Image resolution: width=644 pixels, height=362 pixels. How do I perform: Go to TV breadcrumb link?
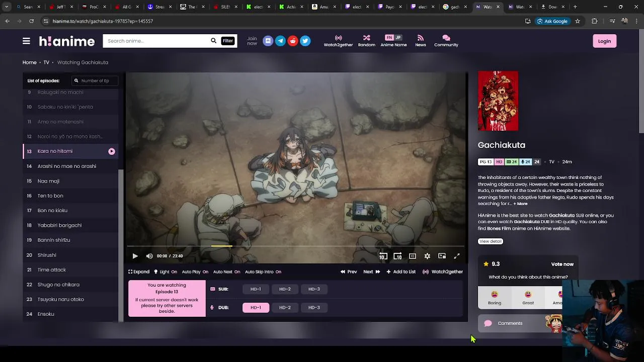pos(46,62)
